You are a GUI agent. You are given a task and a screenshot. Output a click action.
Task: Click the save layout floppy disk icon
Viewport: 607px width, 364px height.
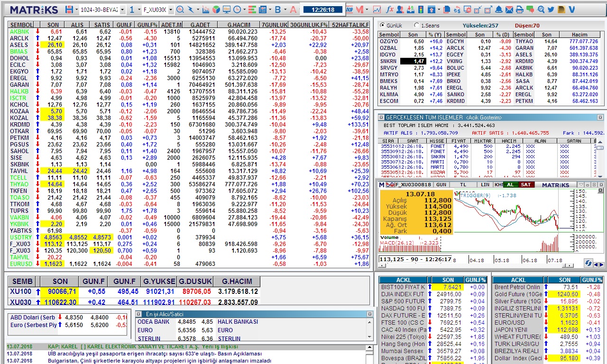tap(69, 9)
